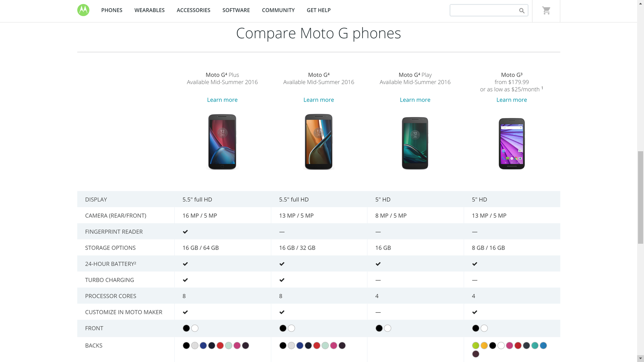
Task: Open the Accessories menu
Action: pyautogui.click(x=194, y=10)
